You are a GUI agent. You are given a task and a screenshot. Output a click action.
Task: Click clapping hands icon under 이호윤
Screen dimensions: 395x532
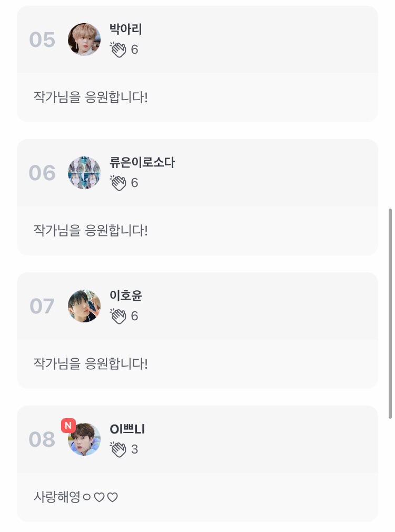coord(118,316)
